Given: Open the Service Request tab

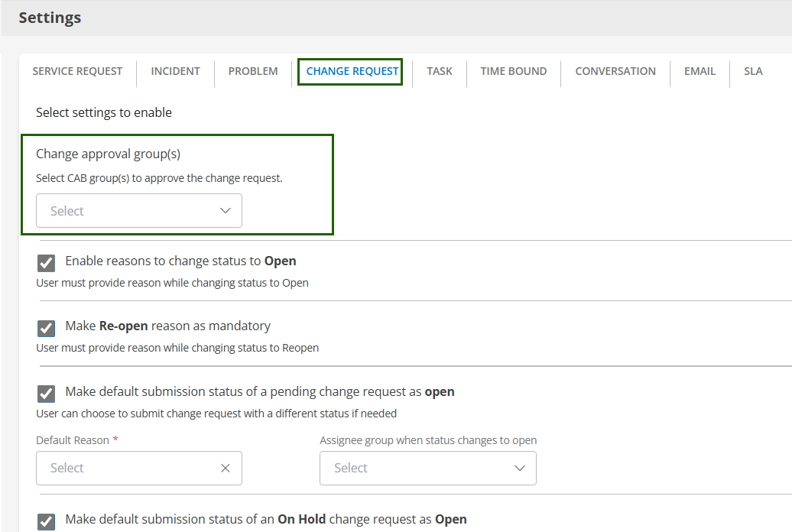Looking at the screenshot, I should coord(77,71).
